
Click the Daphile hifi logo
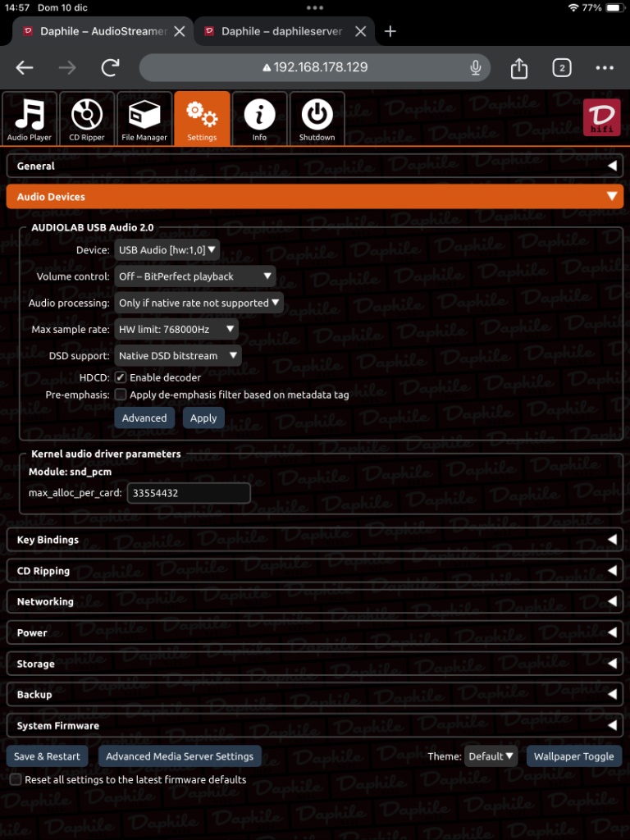pos(601,117)
